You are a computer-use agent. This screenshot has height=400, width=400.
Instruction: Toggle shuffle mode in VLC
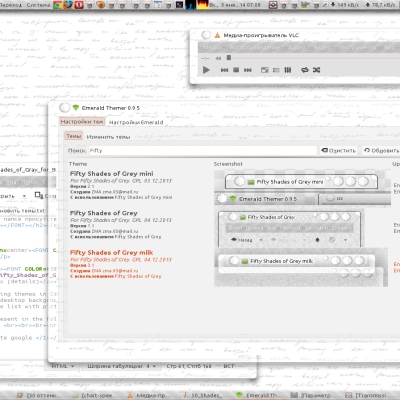point(316,70)
